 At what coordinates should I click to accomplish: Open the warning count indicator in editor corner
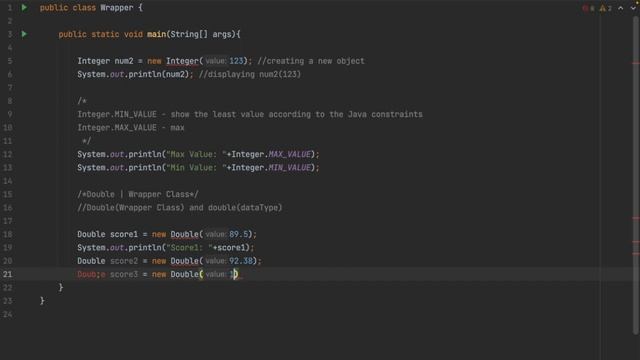click(x=606, y=8)
